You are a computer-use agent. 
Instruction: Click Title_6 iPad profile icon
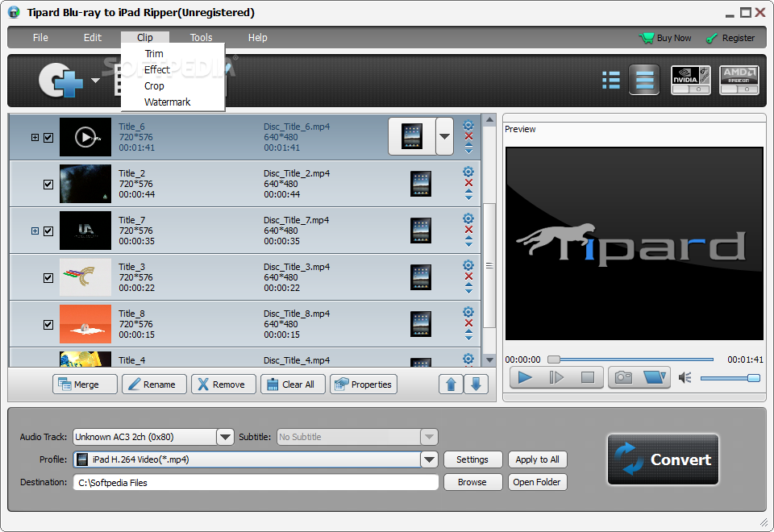pyautogui.click(x=412, y=137)
